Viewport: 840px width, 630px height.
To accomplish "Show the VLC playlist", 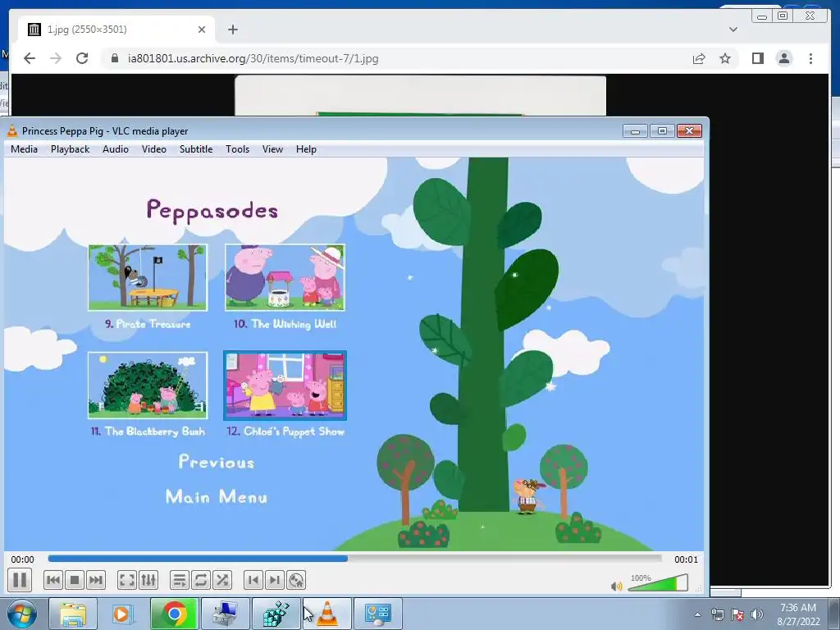I will 180,580.
